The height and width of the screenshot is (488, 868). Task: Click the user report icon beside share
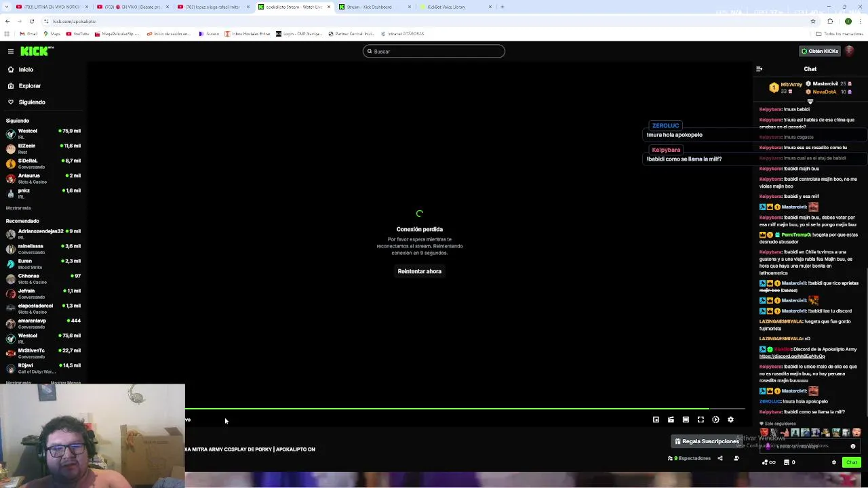click(x=736, y=458)
